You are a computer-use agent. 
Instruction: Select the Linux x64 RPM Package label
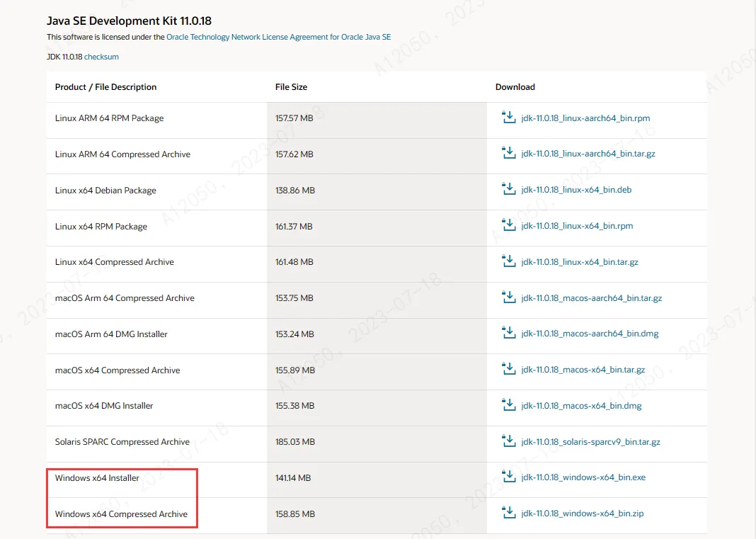coord(101,227)
